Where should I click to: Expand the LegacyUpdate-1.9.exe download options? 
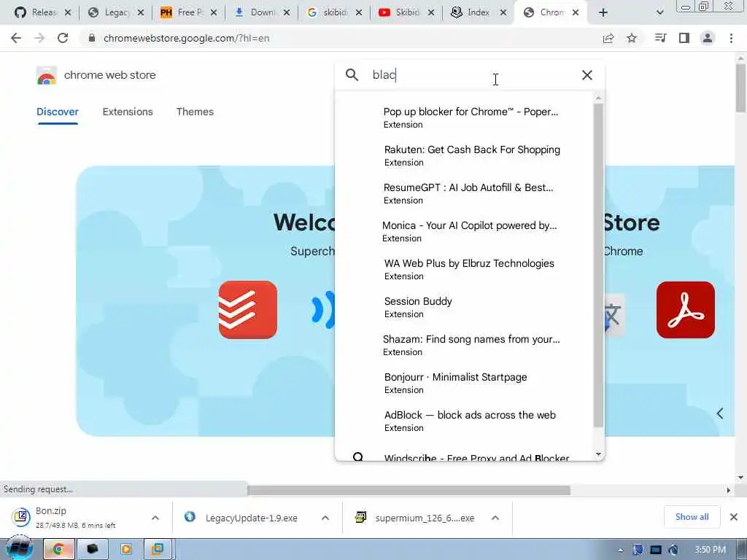tap(325, 518)
